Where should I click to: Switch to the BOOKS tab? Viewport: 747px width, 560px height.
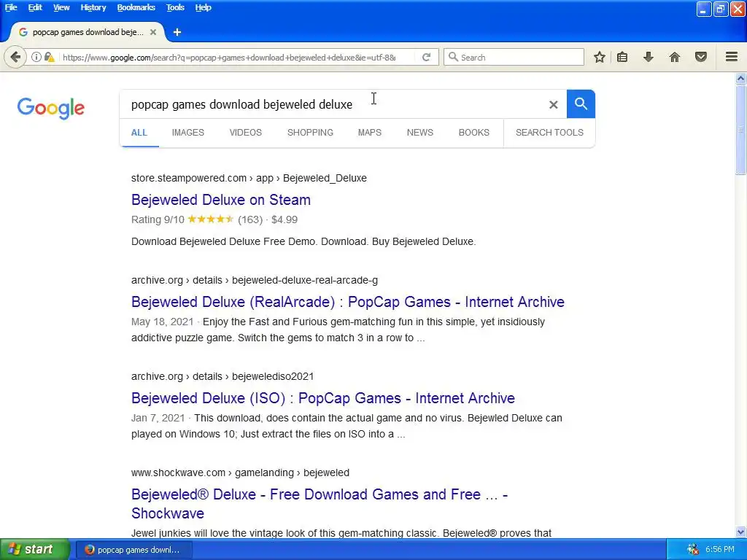pos(474,133)
